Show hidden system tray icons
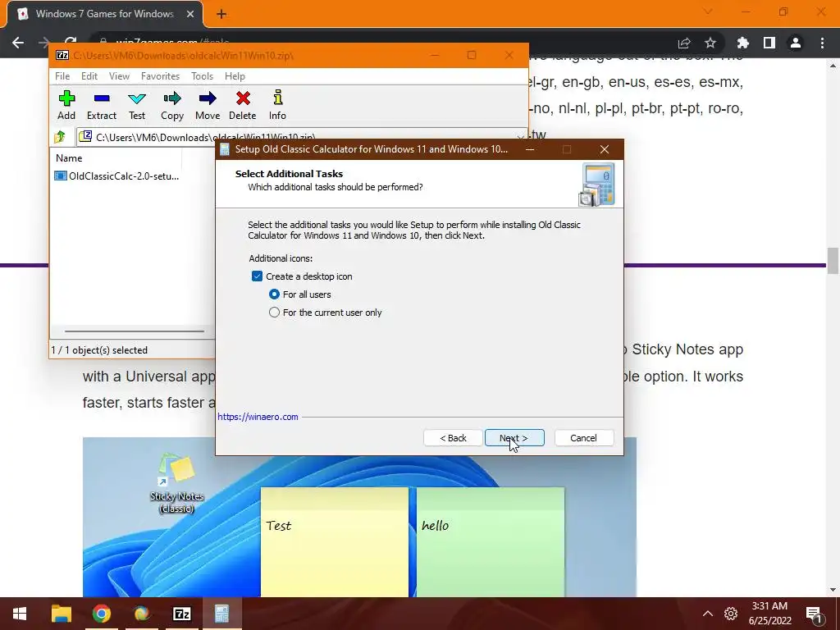 click(708, 614)
